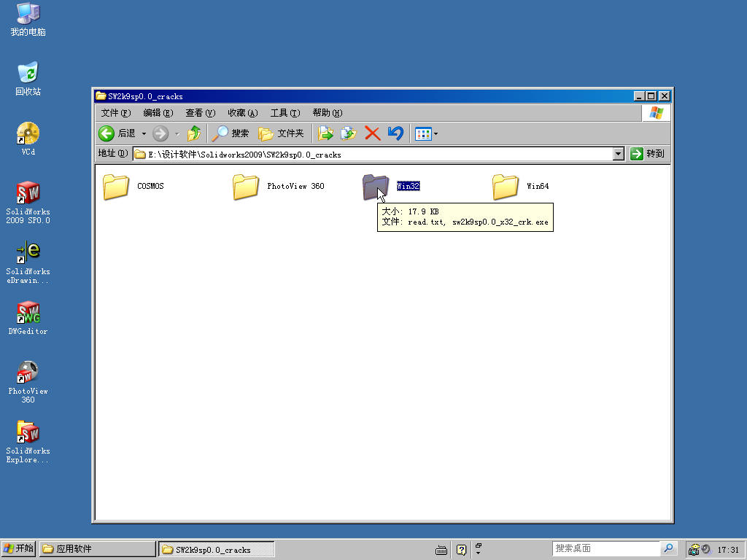Open the Search (搜索) toolbar button
This screenshot has height=560, width=747.
coord(230,133)
